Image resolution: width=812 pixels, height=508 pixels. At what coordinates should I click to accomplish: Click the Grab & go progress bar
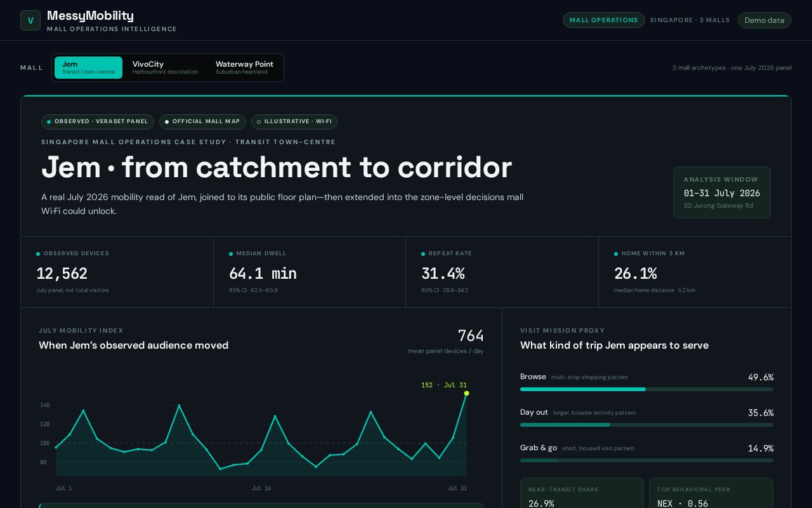pyautogui.click(x=646, y=460)
